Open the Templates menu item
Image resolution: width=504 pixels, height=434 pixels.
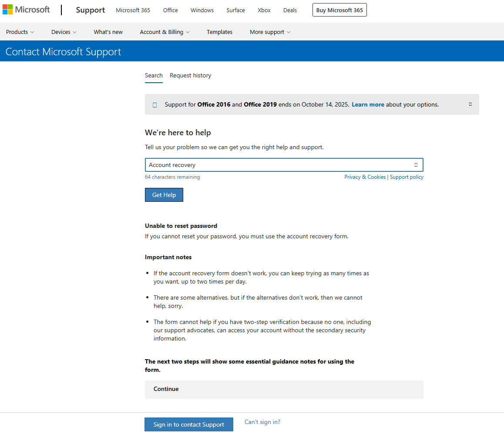tap(219, 32)
